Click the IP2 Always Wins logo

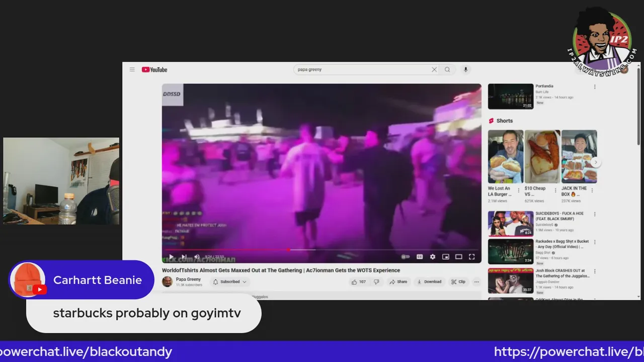[x=602, y=42]
